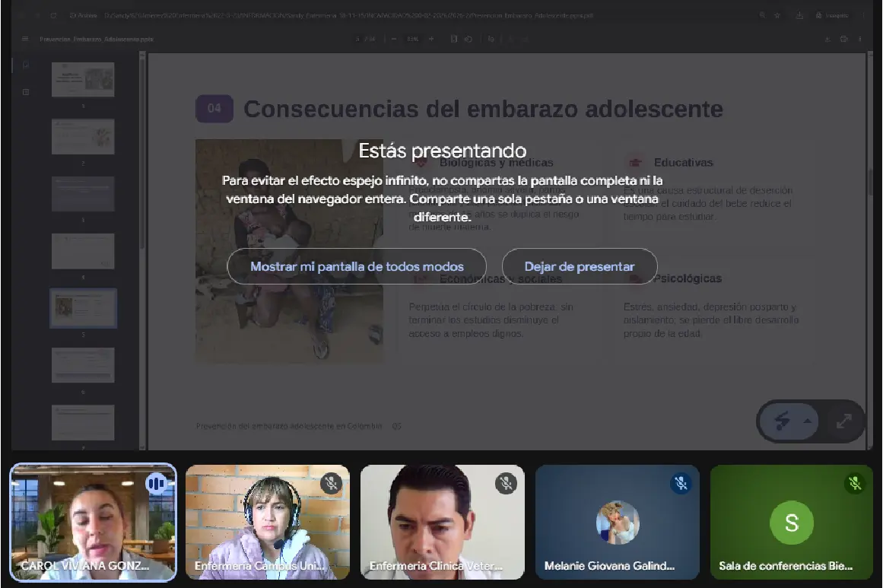Viewport: 883px width, 588px height.
Task: Click the PDF download icon
Action: [x=827, y=40]
